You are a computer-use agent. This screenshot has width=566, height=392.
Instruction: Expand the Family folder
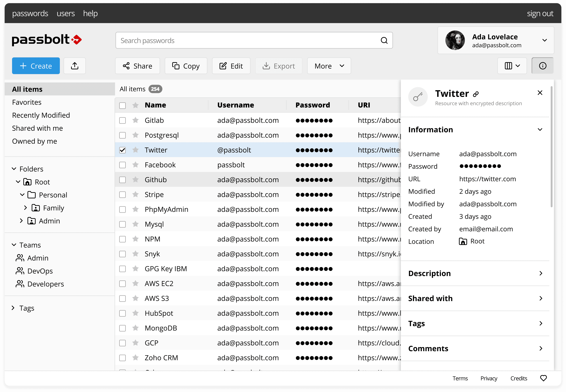[26, 208]
